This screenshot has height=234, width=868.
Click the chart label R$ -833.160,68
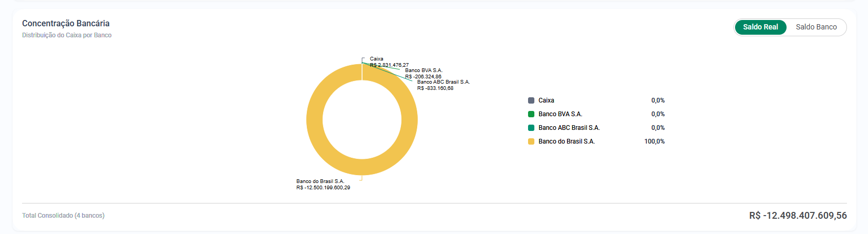point(436,88)
